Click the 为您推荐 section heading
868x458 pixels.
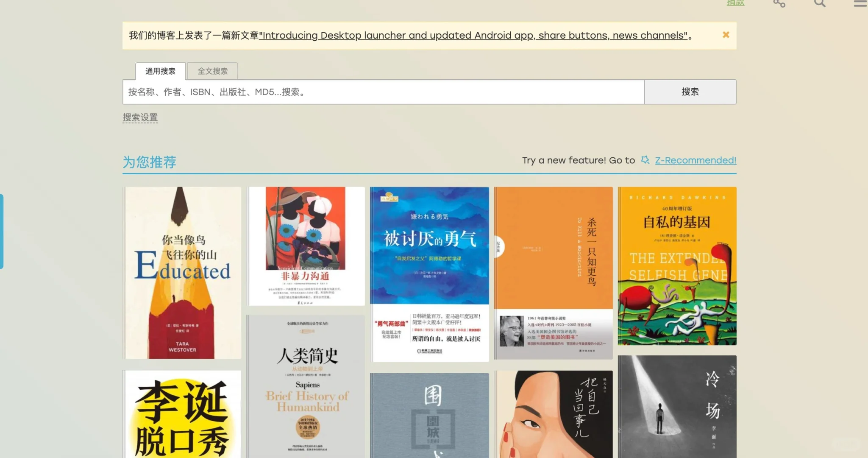pos(149,162)
